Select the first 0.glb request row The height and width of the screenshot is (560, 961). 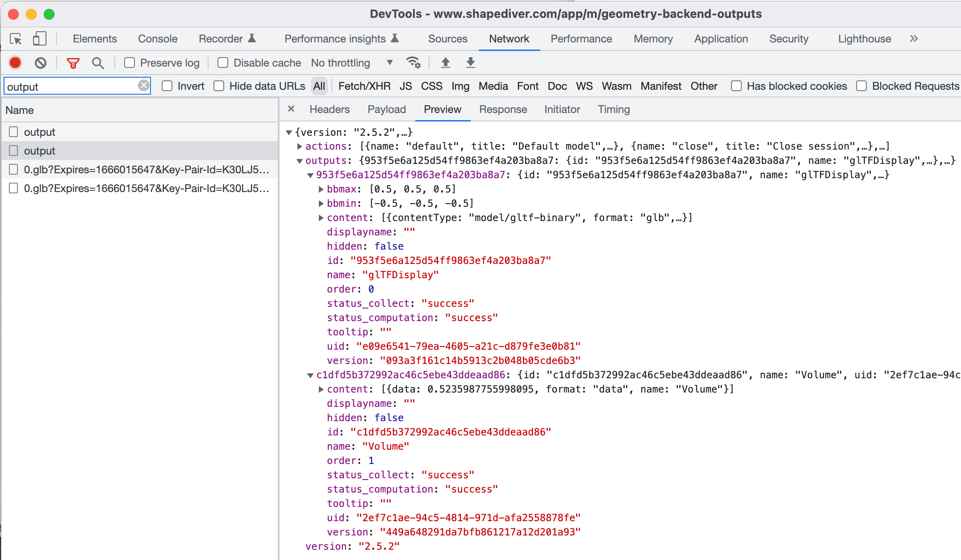[146, 170]
